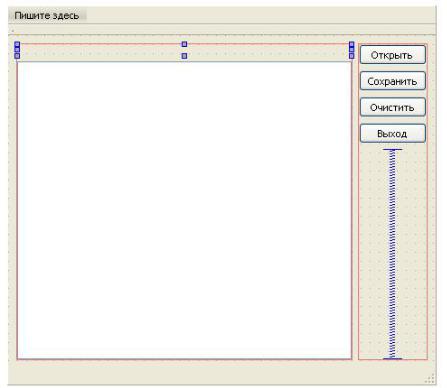Screen dimensions: 447x388
Task: Click the Очистить button
Action: [x=393, y=107]
